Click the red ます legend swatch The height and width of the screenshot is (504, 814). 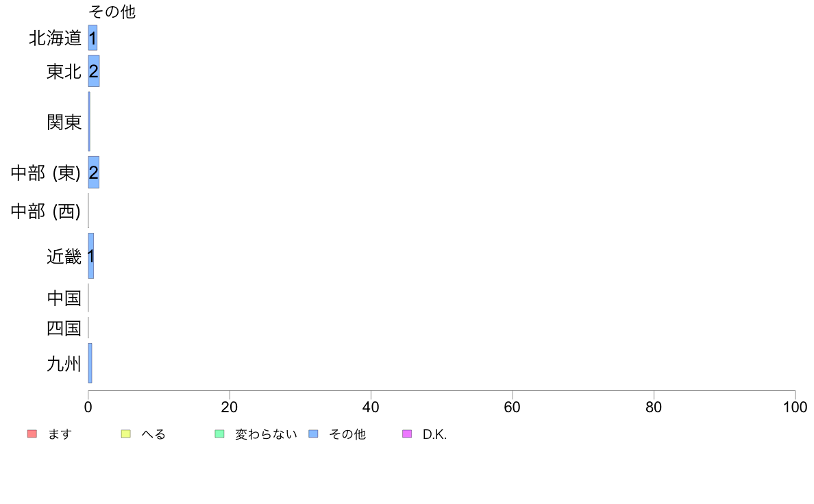pos(32,434)
